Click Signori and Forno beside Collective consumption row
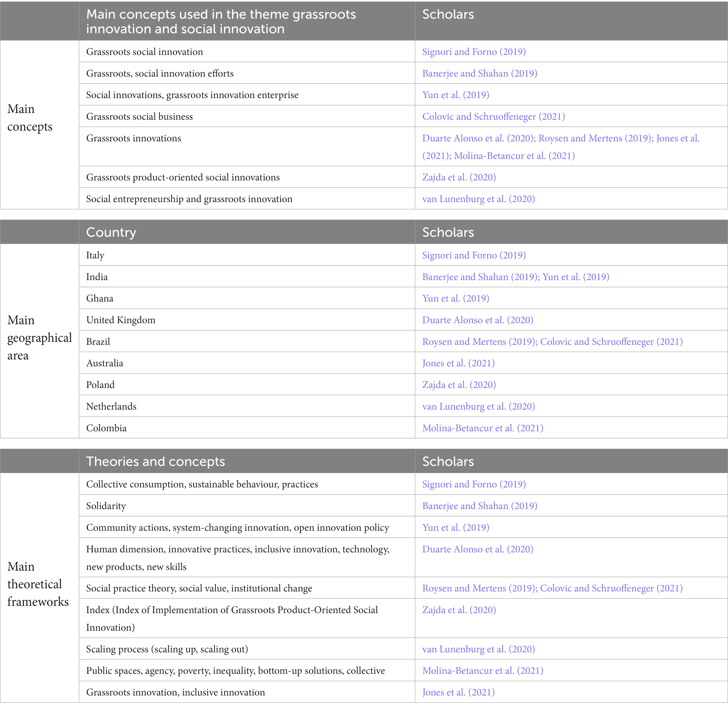This screenshot has width=728, height=709. (474, 484)
